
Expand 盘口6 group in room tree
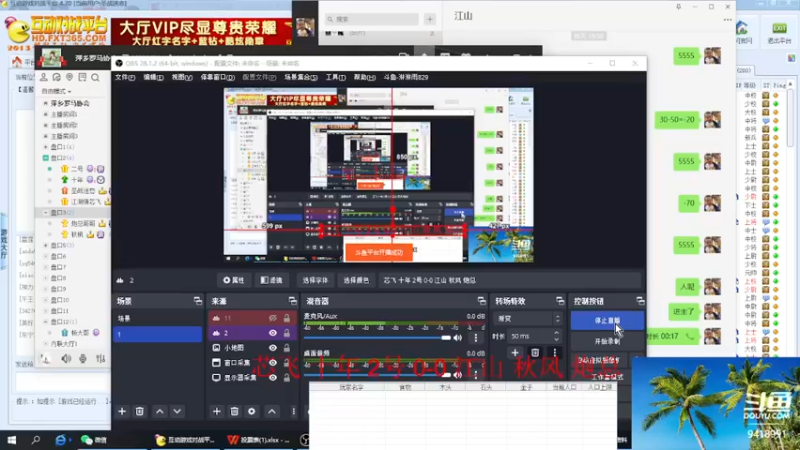[45, 256]
